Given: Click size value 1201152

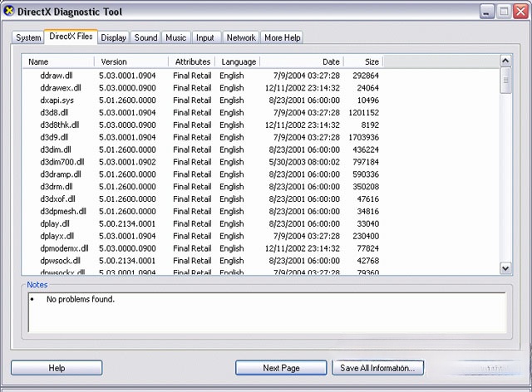Looking at the screenshot, I should coord(364,113).
